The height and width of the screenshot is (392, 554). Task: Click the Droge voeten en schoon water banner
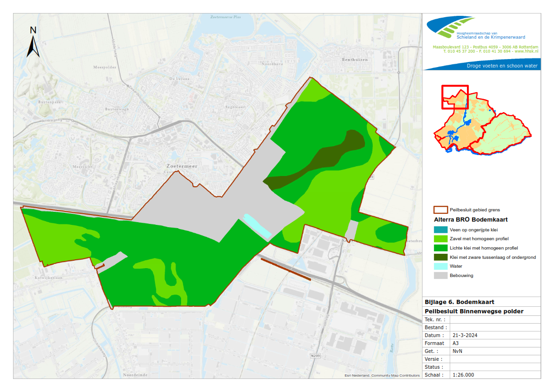pos(502,66)
